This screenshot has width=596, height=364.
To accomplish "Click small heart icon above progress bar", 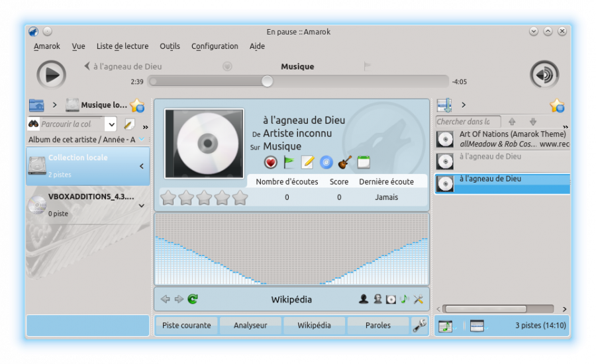I will tap(227, 66).
